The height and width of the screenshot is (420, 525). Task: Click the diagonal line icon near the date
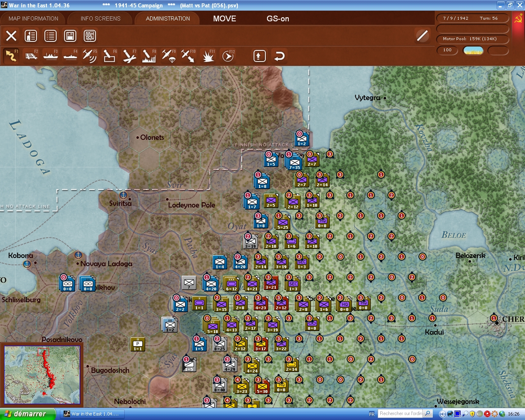coord(422,36)
